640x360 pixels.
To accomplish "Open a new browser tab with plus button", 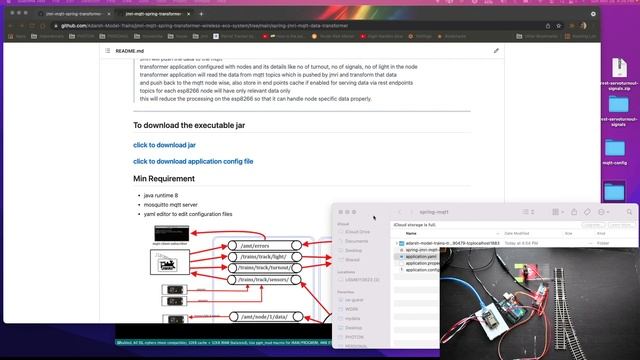I will click(201, 14).
